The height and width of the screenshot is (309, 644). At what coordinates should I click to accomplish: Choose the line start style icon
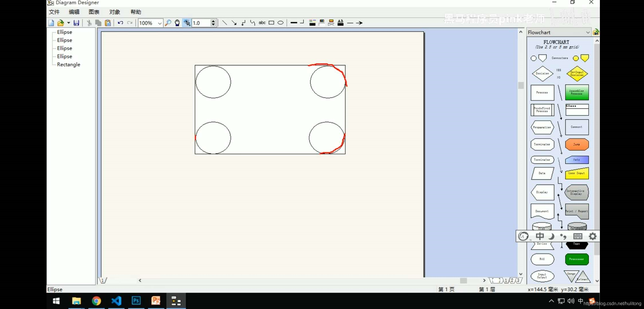click(350, 23)
